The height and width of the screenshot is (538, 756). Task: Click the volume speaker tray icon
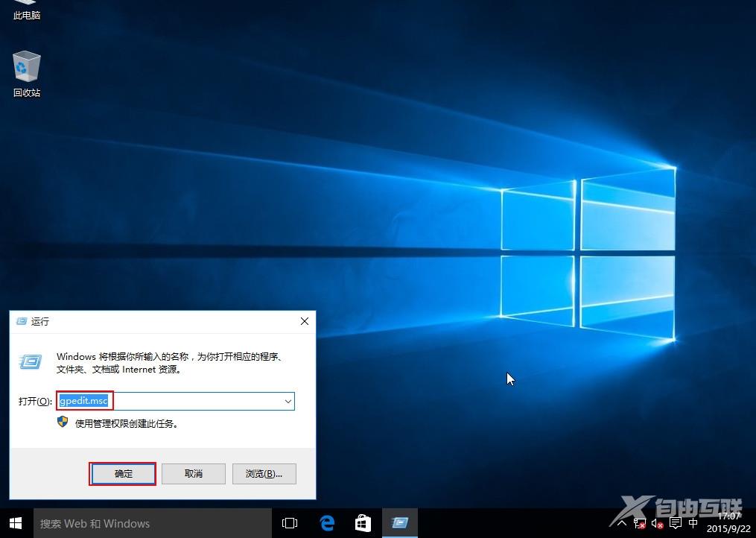pos(656,524)
